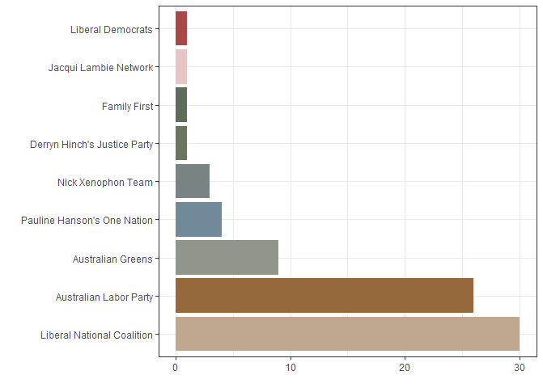Select the dark green Family First bar
543x392 pixels.
click(x=181, y=105)
